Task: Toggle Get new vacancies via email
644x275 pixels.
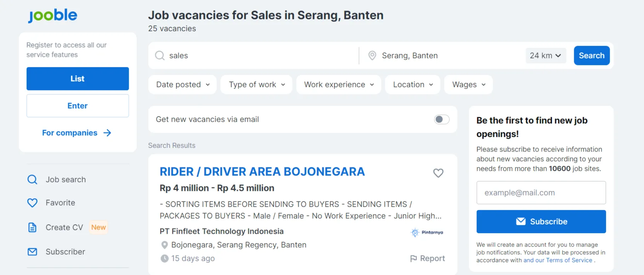Action: 442,119
